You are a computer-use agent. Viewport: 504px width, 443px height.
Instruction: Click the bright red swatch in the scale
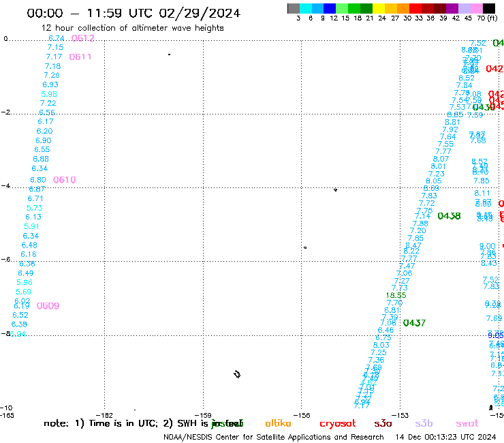pyautogui.click(x=415, y=8)
